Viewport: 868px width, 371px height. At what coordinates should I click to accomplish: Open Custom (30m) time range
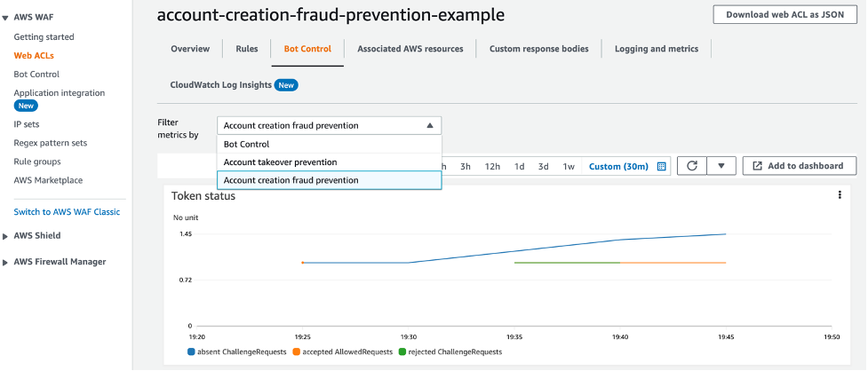[618, 167]
